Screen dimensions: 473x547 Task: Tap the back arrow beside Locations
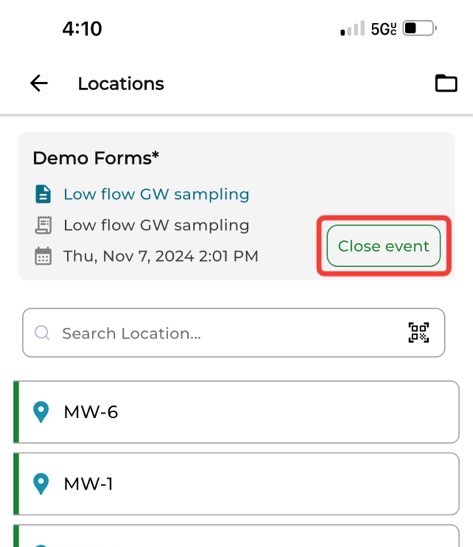coord(39,83)
